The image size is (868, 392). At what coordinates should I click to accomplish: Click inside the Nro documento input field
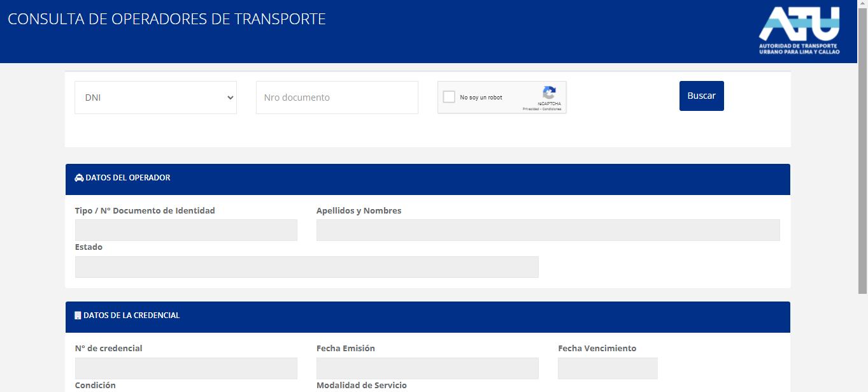(336, 97)
